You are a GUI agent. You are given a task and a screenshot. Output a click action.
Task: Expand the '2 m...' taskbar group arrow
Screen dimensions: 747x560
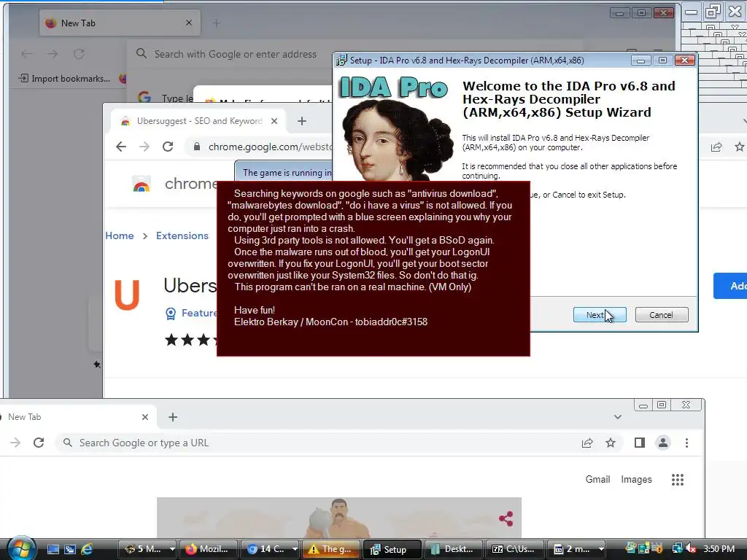[601, 549]
